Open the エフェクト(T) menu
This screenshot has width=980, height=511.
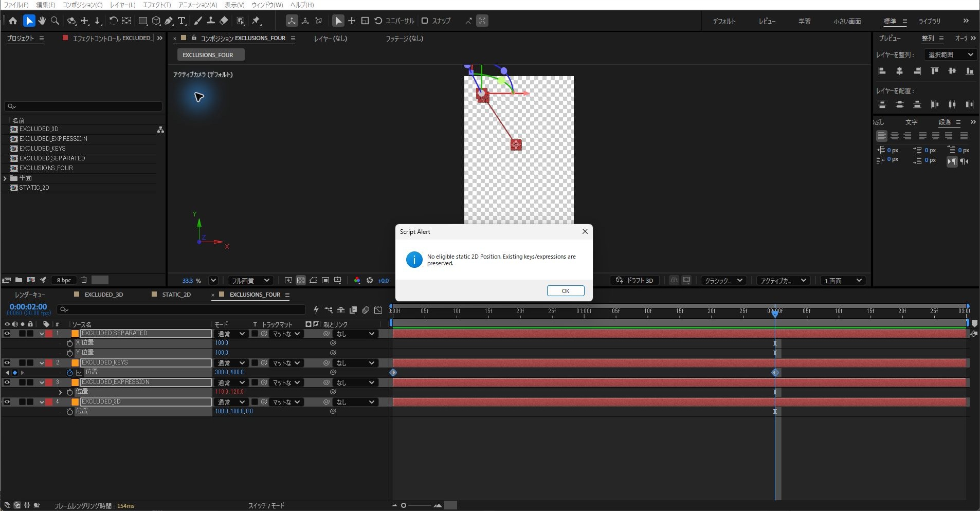tap(156, 5)
